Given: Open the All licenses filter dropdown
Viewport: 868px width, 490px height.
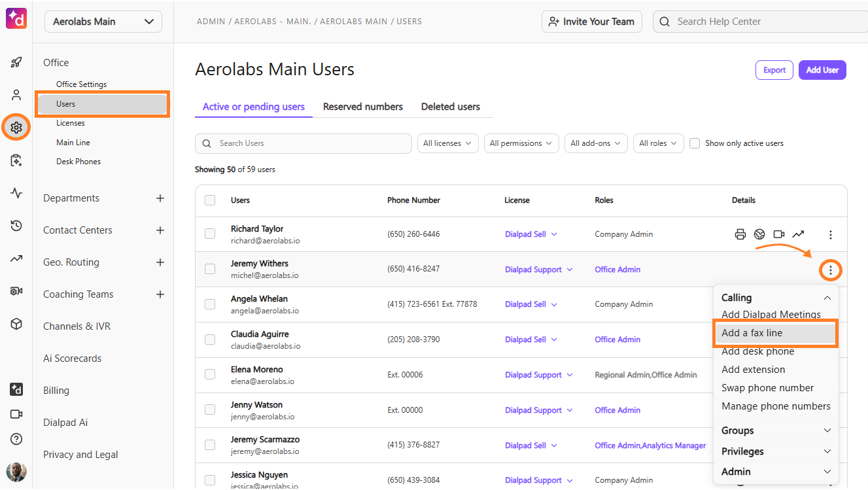Looking at the screenshot, I should (448, 143).
